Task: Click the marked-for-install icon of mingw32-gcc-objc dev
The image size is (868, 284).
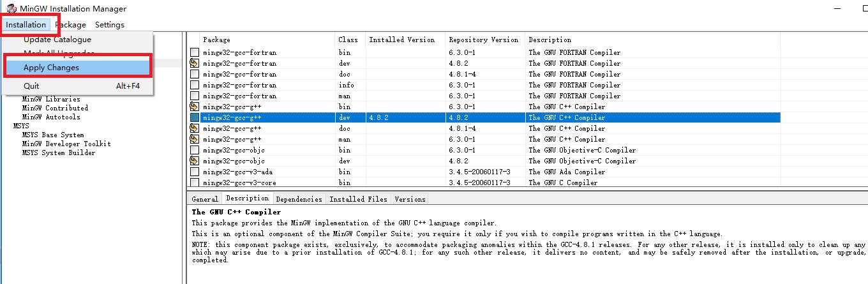Action: (195, 161)
